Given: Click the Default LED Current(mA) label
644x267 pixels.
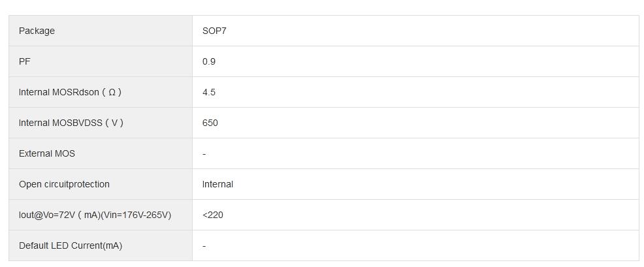Looking at the screenshot, I should pos(71,245).
